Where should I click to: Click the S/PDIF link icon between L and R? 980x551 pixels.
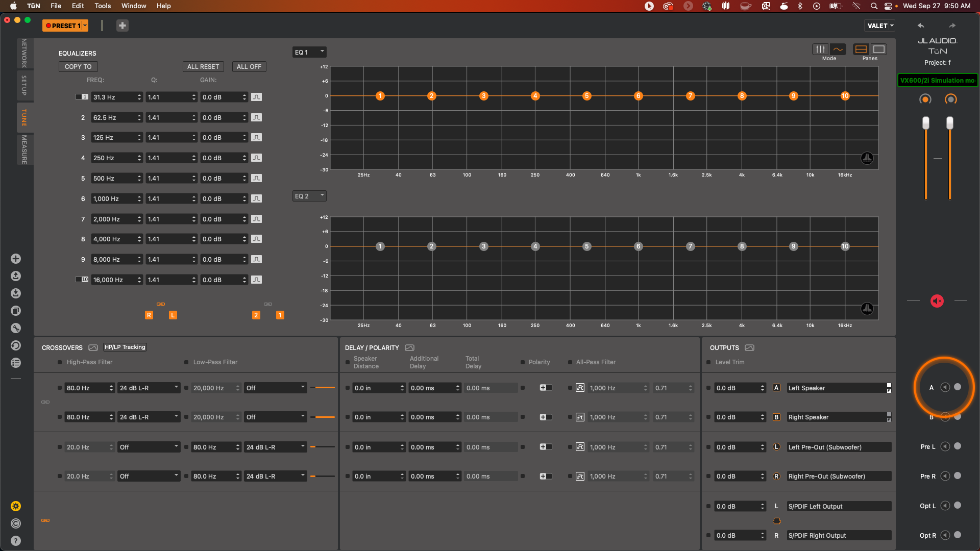(x=776, y=521)
